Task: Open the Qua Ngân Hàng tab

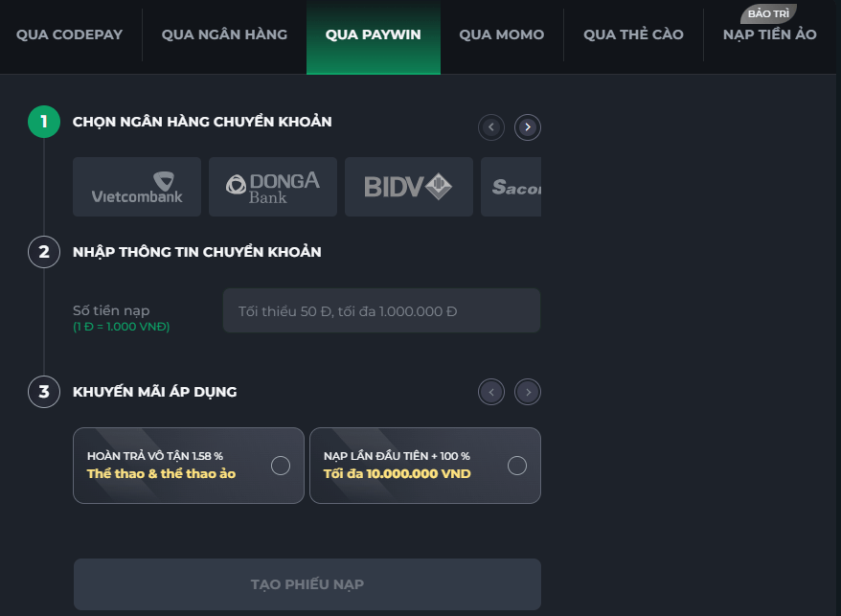Action: pos(224,34)
